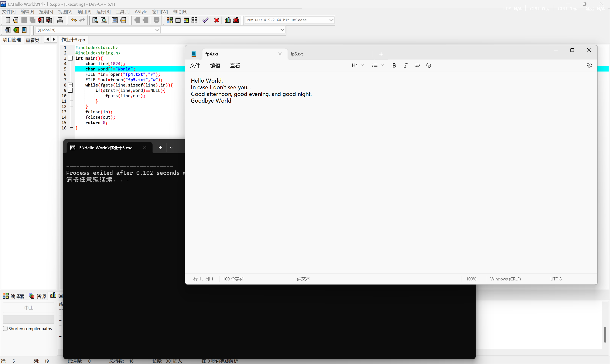The height and width of the screenshot is (364, 610).
Task: Open the H1 heading dropdown in Notepad
Action: 358,65
